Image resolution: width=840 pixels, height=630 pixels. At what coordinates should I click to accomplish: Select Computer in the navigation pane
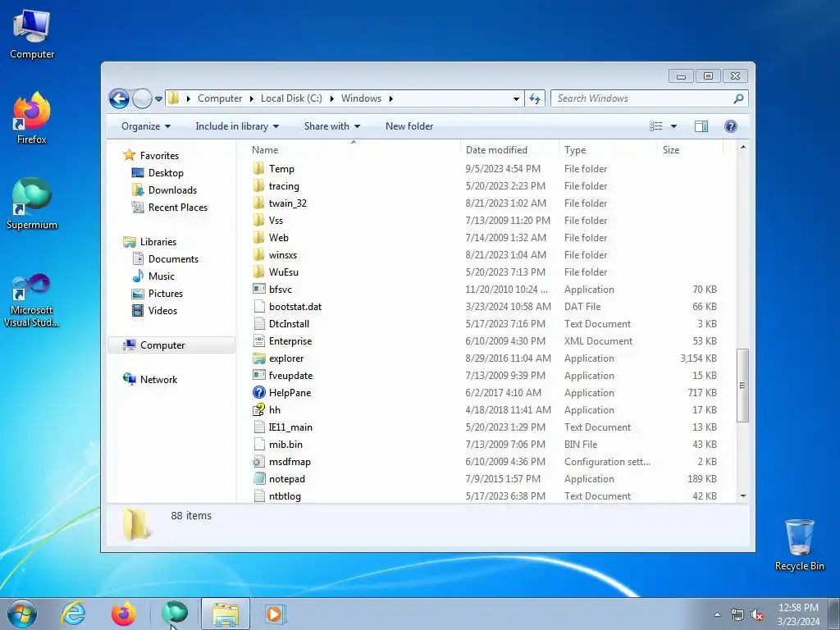[162, 345]
